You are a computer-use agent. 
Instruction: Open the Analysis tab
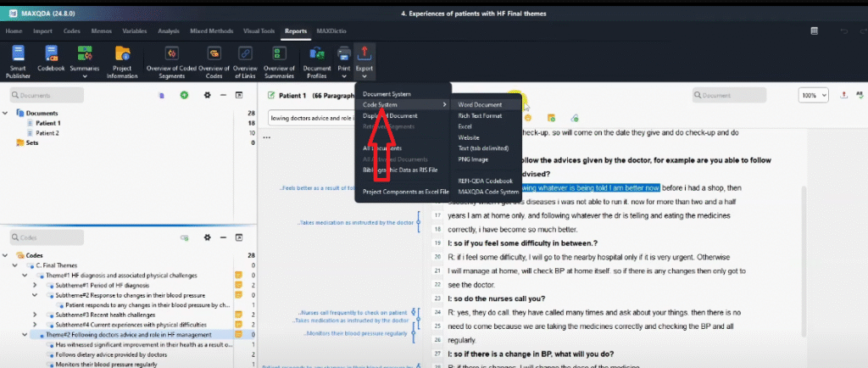(169, 31)
